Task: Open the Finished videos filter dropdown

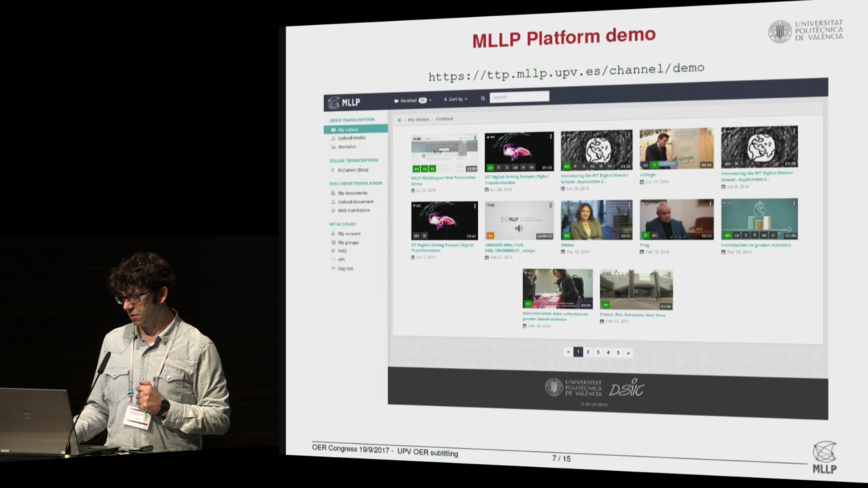Action: pos(413,100)
